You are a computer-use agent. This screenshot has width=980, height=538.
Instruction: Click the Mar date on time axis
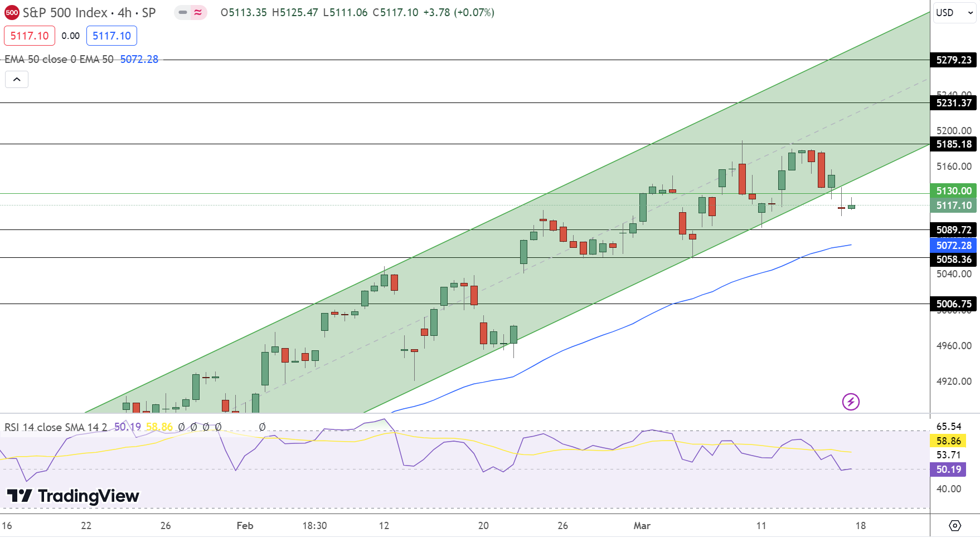click(642, 526)
